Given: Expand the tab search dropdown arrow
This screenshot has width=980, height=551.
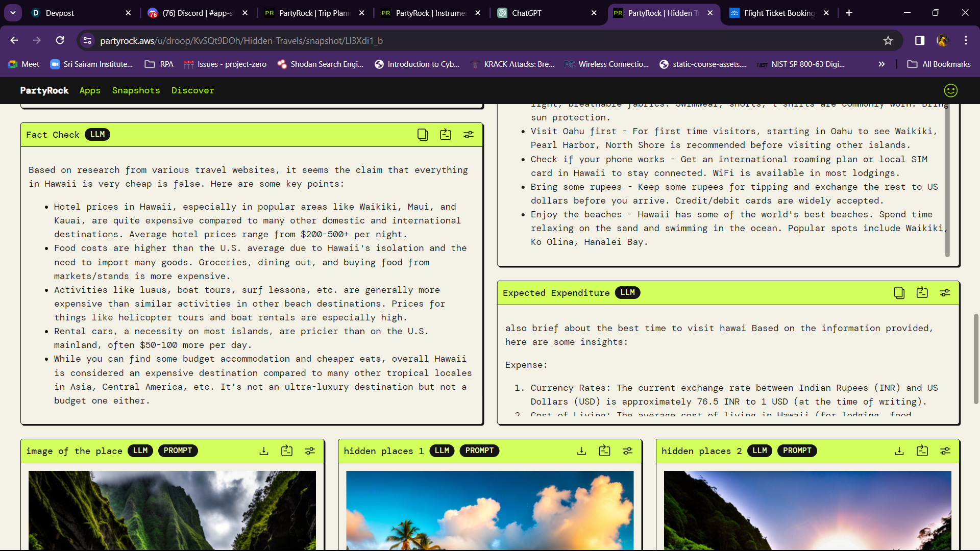Looking at the screenshot, I should click(13, 13).
